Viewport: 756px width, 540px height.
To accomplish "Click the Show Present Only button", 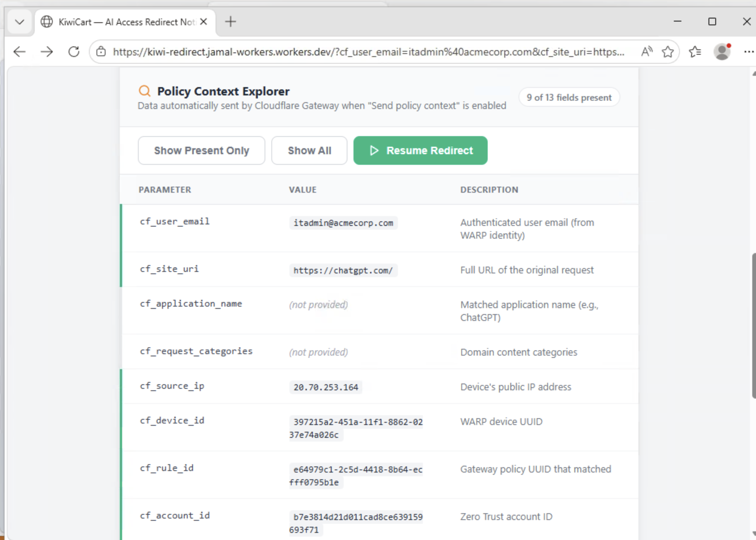I will point(201,150).
